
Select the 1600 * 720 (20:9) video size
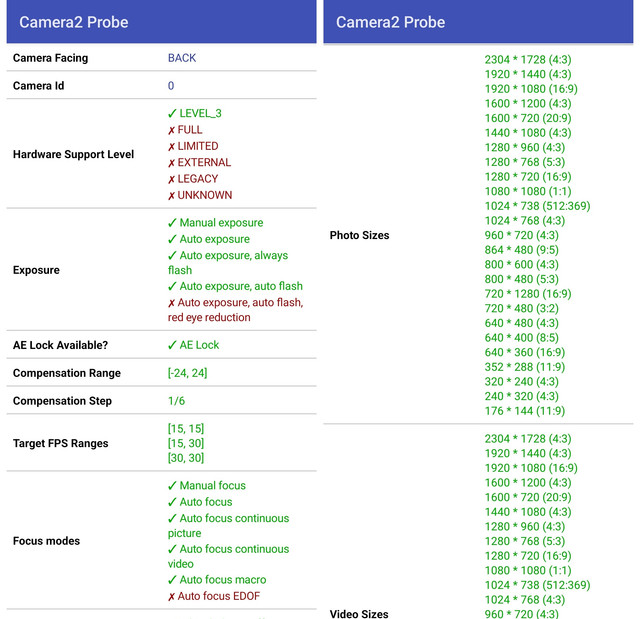click(528, 497)
